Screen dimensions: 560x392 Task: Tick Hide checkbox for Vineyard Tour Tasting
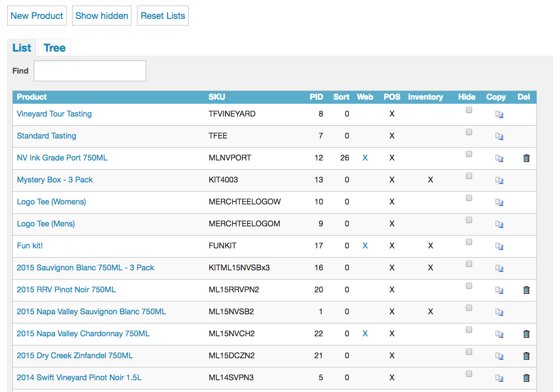click(x=469, y=110)
